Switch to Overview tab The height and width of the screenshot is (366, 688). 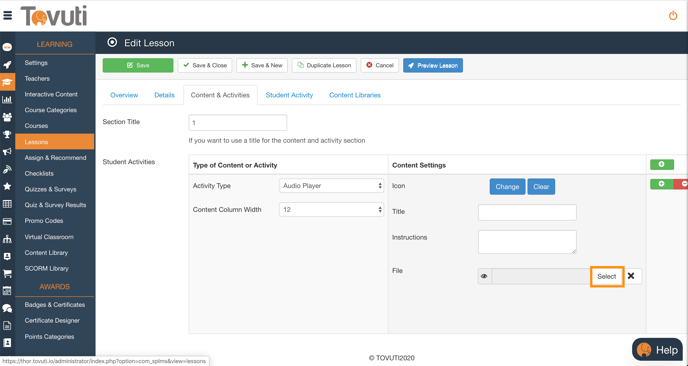pos(124,95)
